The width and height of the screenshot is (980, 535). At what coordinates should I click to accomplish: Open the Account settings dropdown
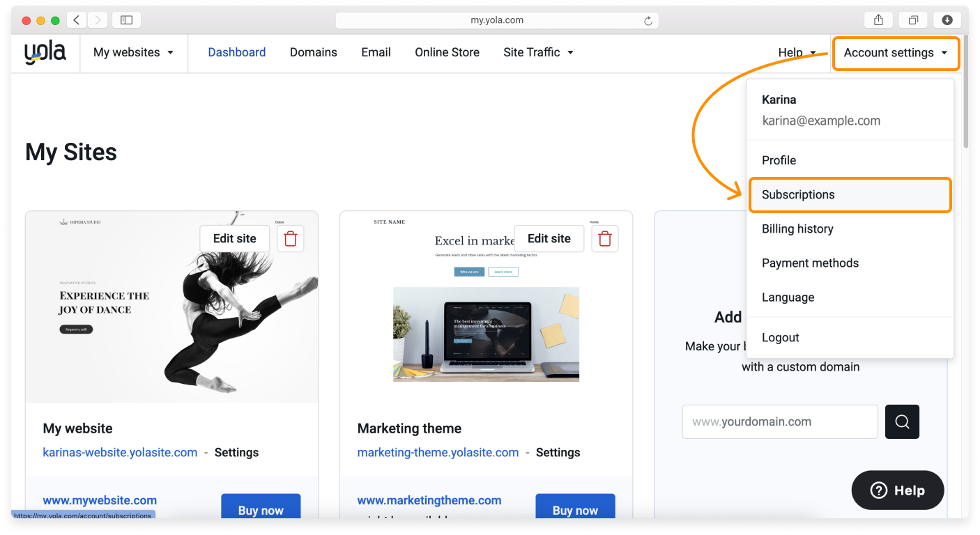tap(895, 52)
